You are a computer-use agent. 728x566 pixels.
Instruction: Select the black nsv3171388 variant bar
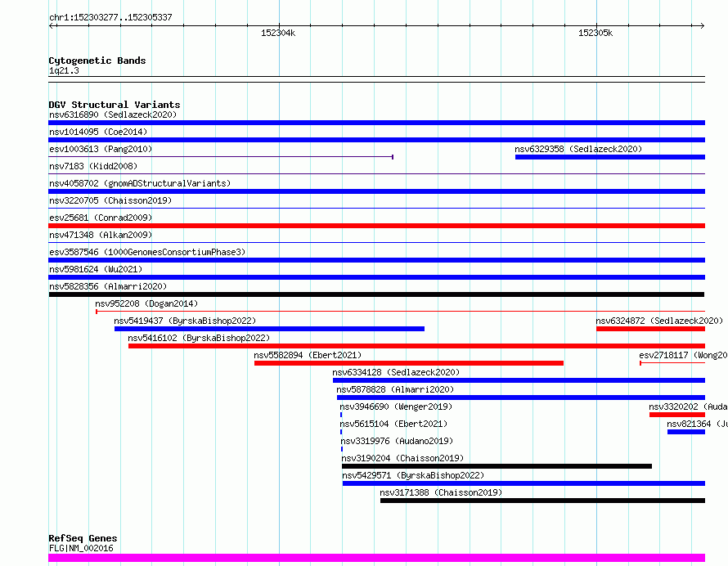[543, 501]
